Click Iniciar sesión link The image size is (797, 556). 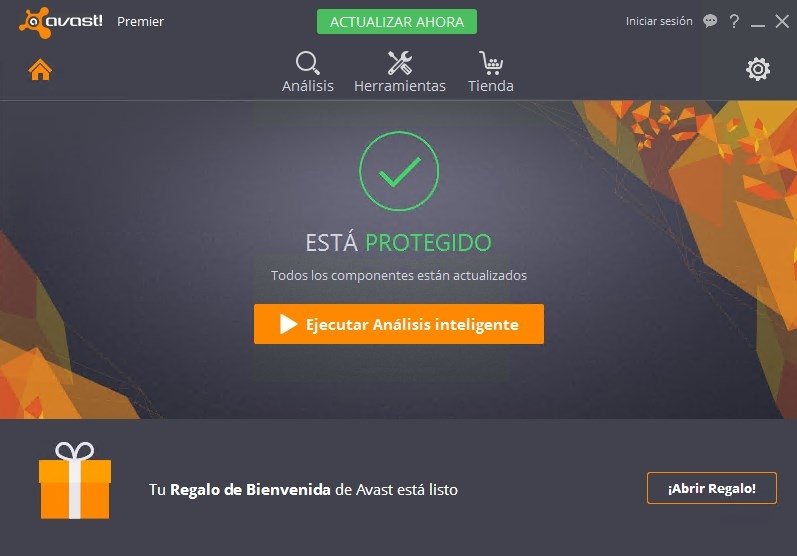[659, 21]
